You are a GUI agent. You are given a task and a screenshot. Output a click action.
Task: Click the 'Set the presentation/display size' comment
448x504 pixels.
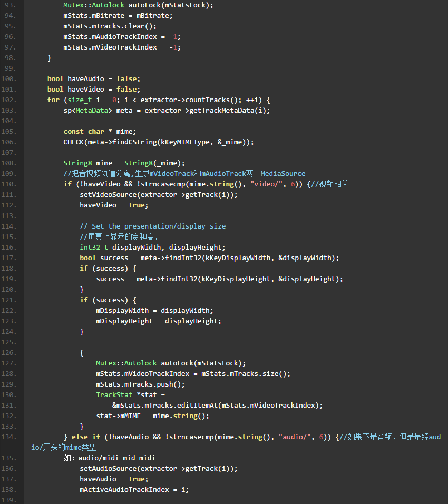coord(152,226)
